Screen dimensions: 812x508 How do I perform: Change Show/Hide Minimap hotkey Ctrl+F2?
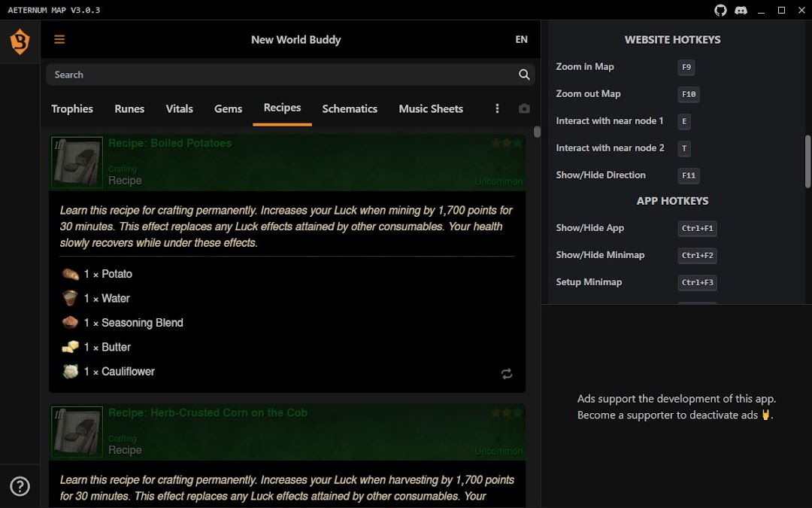pos(698,255)
